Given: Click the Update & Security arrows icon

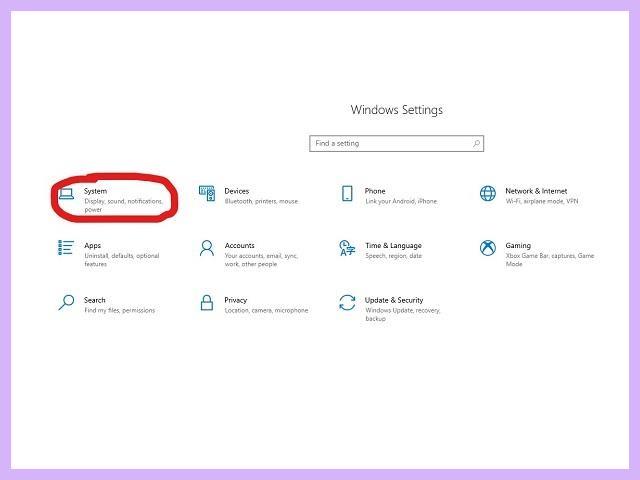Looking at the screenshot, I should point(347,302).
